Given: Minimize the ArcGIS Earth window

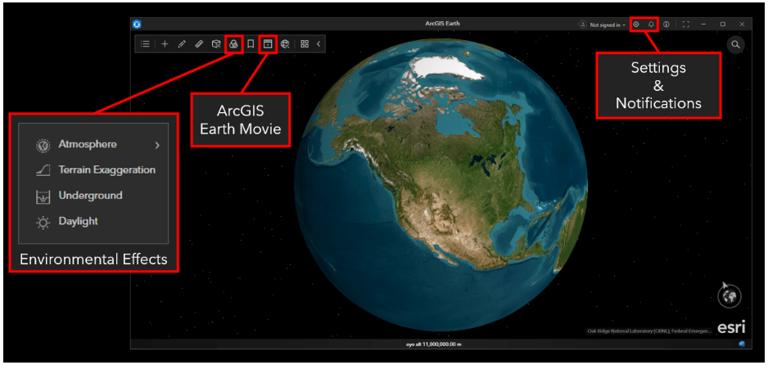Looking at the screenshot, I should pos(704,24).
